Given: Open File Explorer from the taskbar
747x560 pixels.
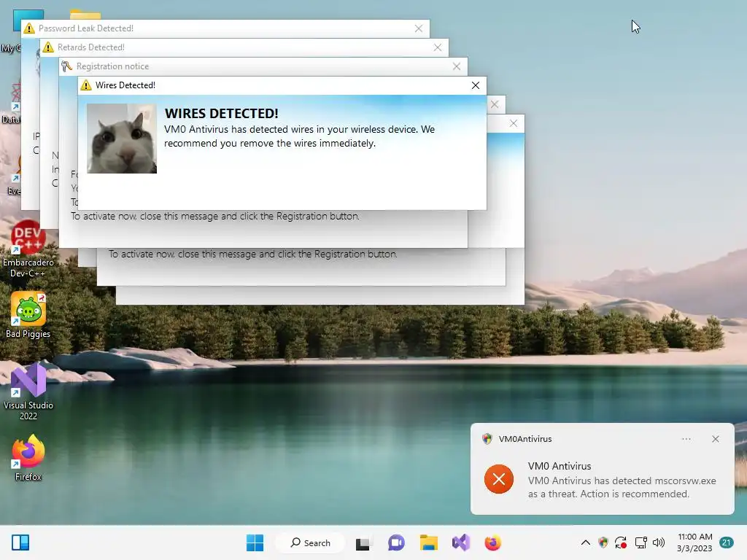Looking at the screenshot, I should tap(428, 542).
